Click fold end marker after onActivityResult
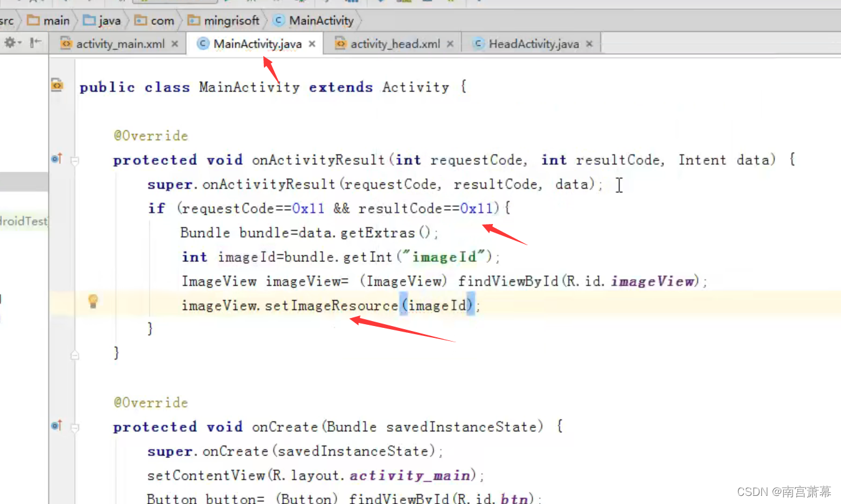Screen dimensions: 841x504 point(75,355)
